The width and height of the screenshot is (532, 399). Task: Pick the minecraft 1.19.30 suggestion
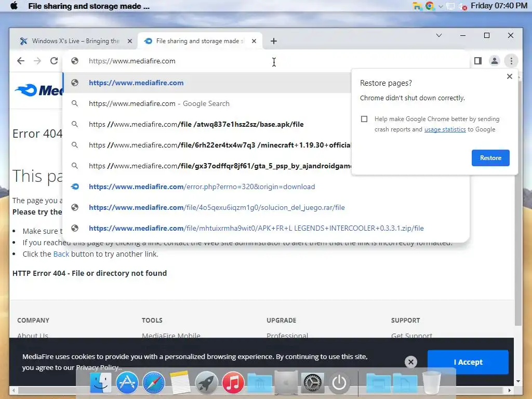(207, 145)
